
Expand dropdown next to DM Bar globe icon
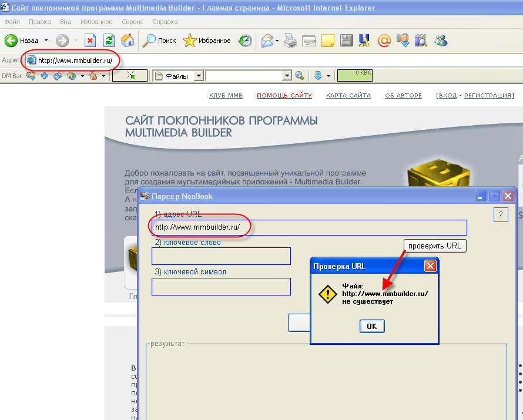coord(82,76)
